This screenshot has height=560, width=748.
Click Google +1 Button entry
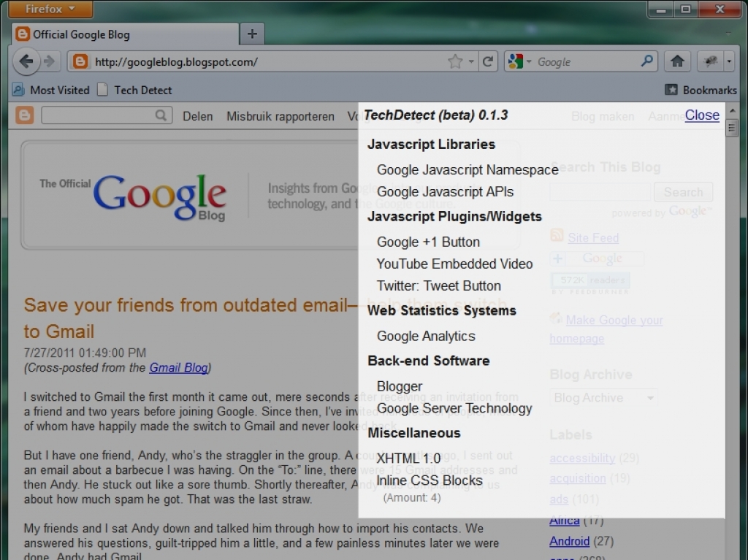[428, 242]
